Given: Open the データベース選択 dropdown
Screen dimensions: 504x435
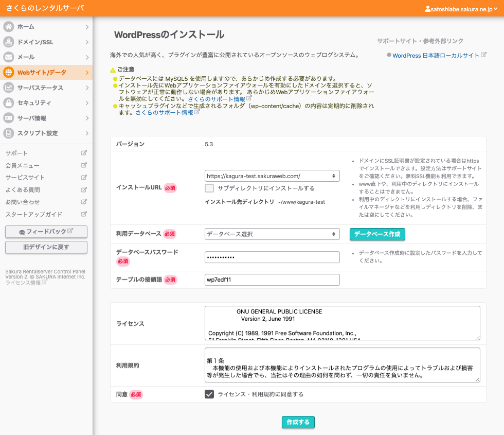Looking at the screenshot, I should click(x=272, y=234).
